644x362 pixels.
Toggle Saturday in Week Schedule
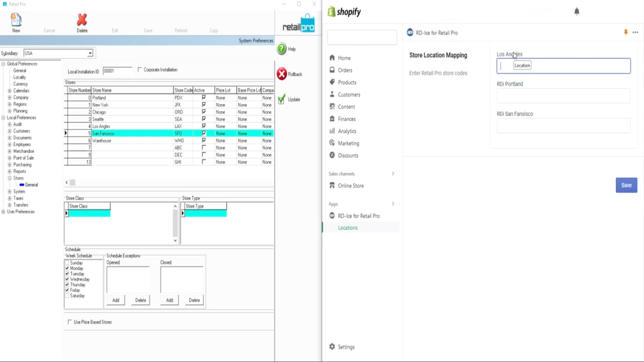[67, 296]
